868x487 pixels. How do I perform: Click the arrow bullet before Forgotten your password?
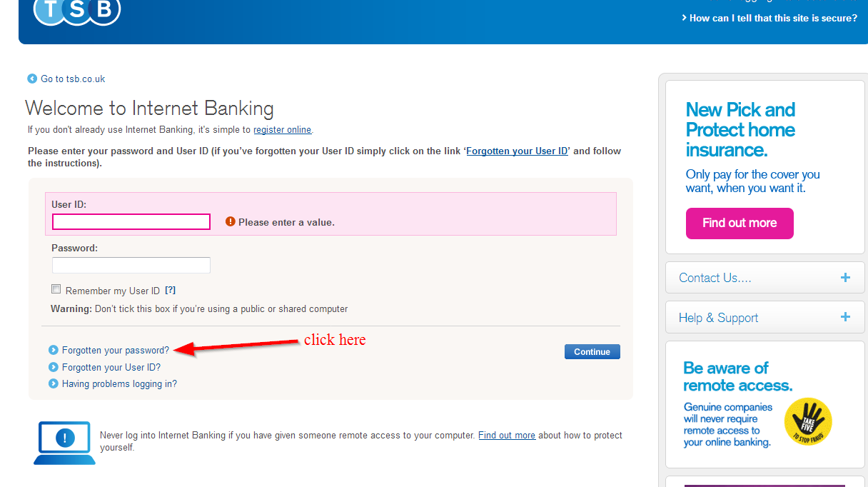(x=53, y=350)
